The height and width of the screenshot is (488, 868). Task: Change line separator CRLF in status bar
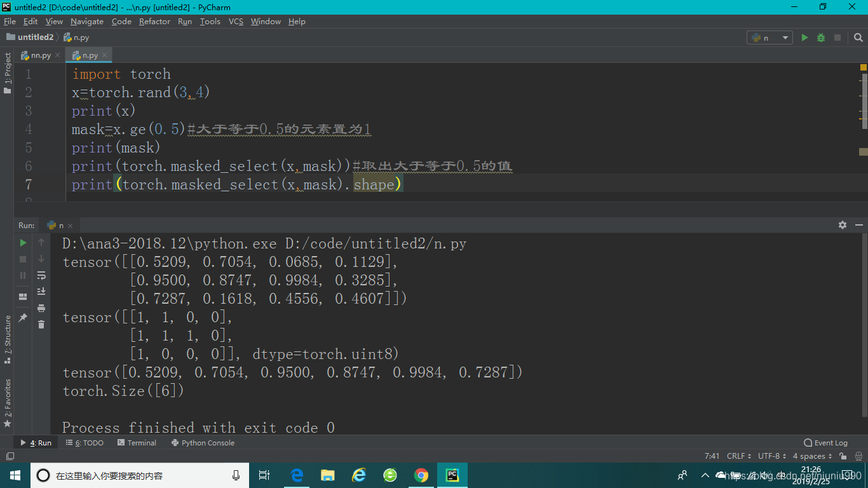(738, 456)
